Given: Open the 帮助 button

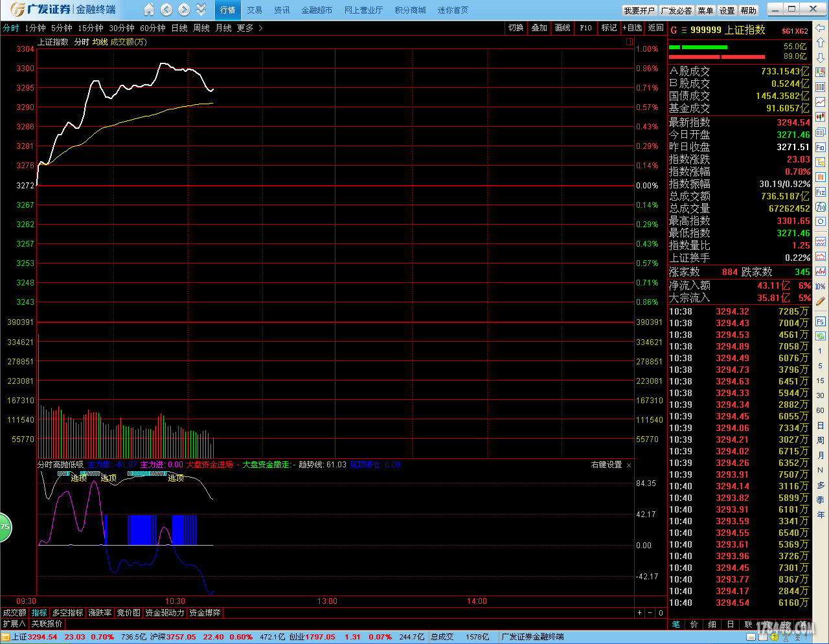Looking at the screenshot, I should coord(749,10).
